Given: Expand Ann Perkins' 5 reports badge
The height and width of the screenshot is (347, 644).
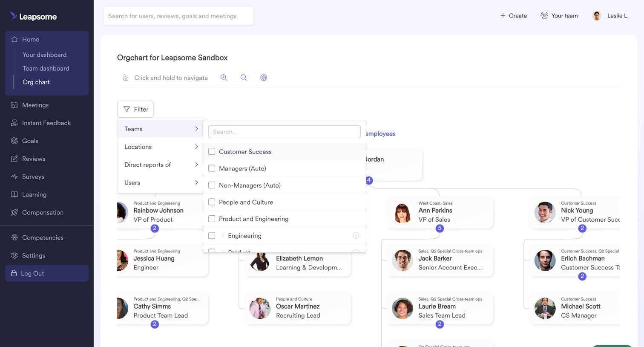Looking at the screenshot, I should click(440, 228).
